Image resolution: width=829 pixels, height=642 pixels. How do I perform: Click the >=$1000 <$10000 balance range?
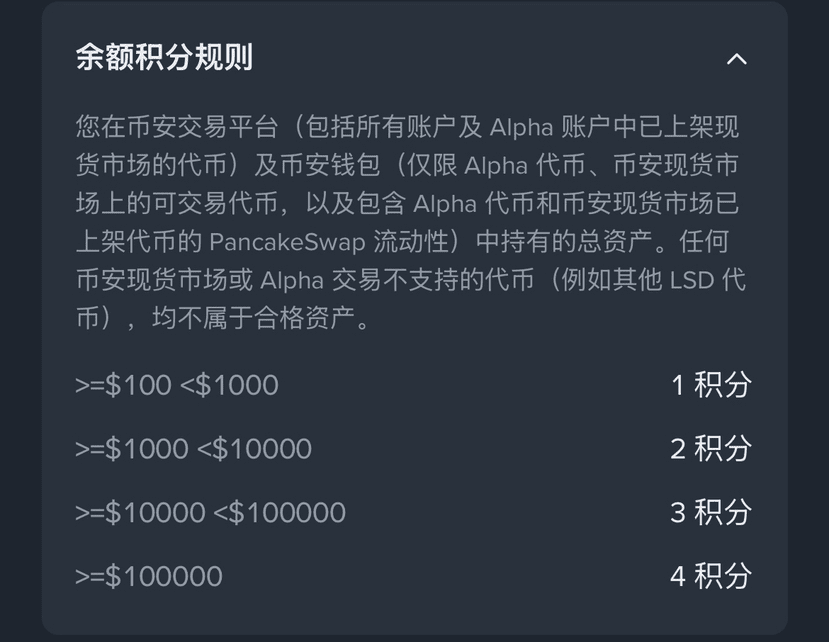193,449
